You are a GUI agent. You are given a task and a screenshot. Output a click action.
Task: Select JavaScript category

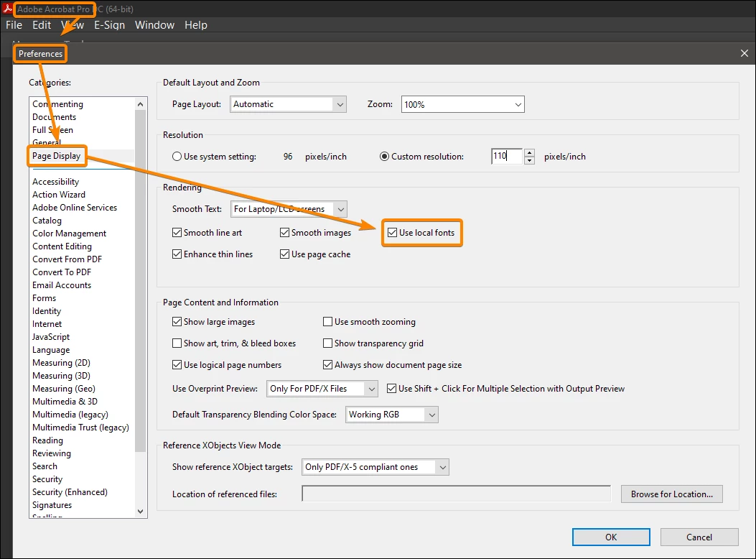point(51,337)
